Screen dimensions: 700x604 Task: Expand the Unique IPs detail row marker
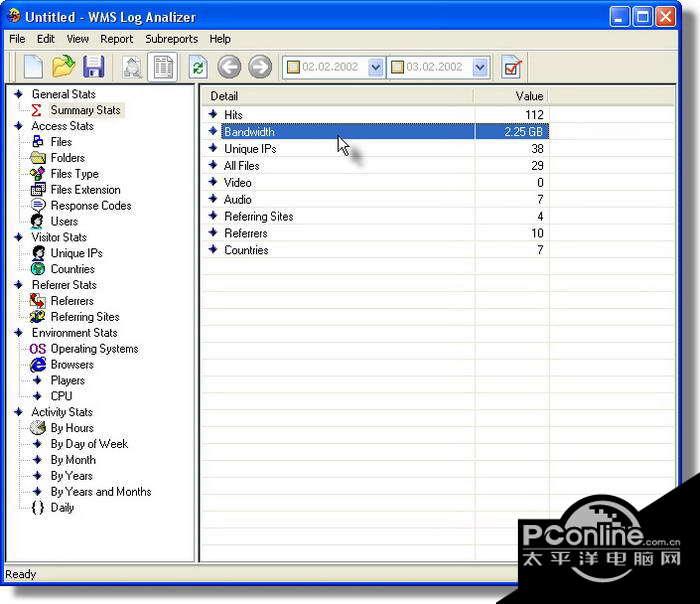coord(213,148)
